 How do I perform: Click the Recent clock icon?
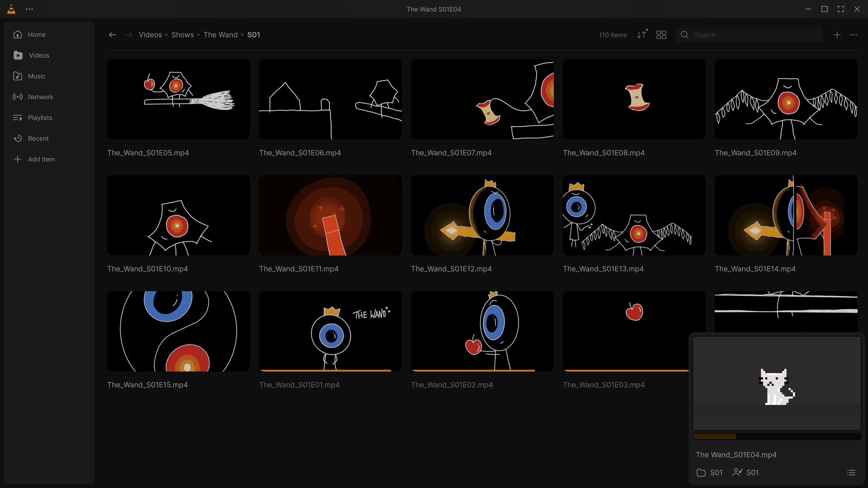[x=18, y=139]
